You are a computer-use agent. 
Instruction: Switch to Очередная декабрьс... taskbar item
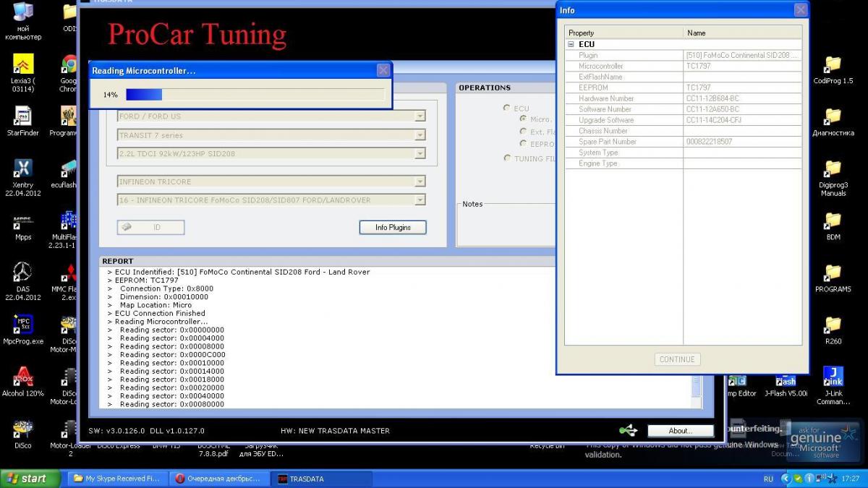(218, 479)
